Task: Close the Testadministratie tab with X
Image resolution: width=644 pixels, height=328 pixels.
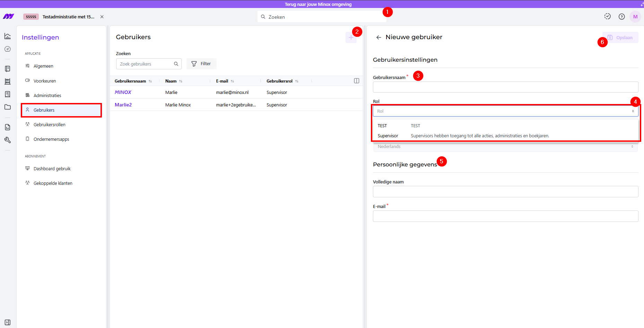Action: pos(102,17)
